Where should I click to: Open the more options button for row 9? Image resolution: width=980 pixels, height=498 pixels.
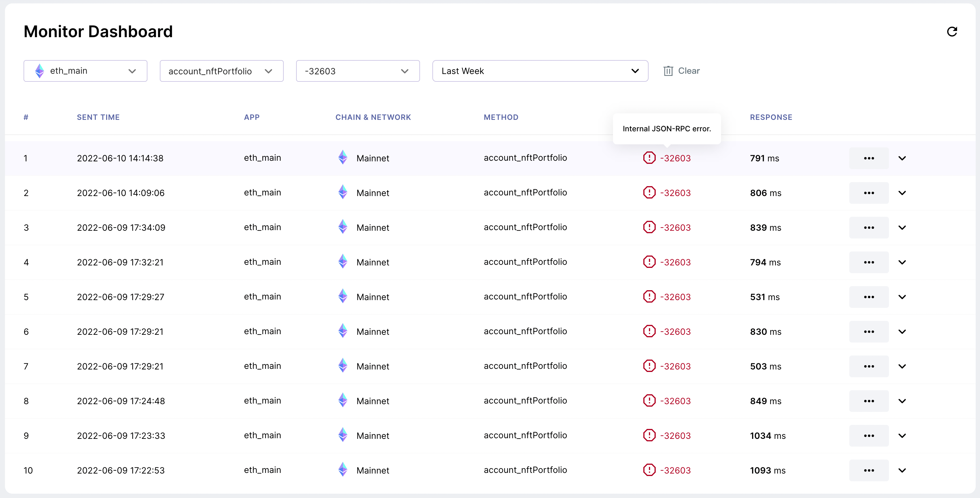(x=868, y=435)
